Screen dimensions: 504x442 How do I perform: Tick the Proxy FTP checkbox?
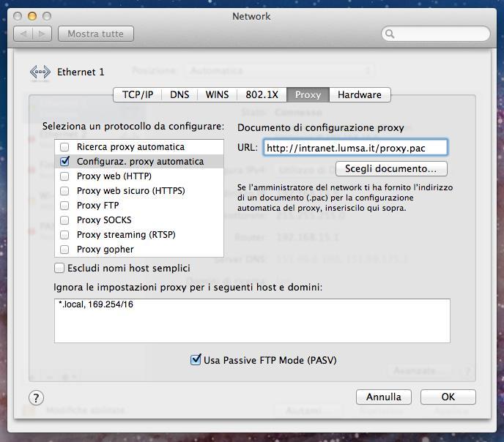click(x=64, y=206)
